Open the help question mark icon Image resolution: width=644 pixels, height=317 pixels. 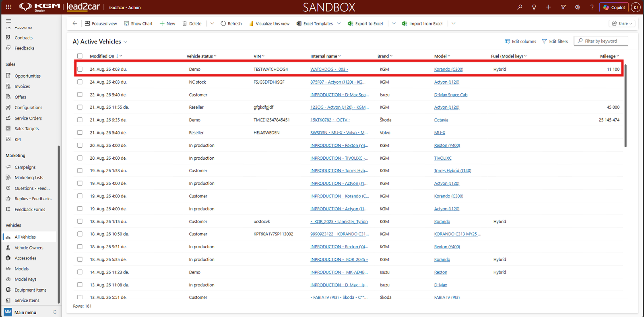pyautogui.click(x=592, y=7)
